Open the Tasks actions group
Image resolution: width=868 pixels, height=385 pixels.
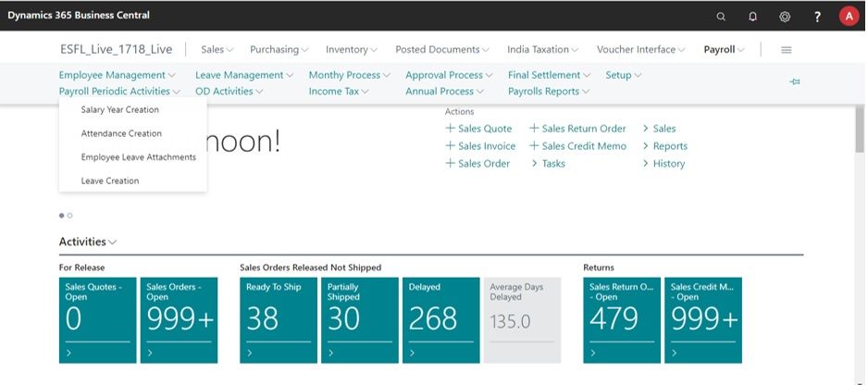click(x=548, y=164)
